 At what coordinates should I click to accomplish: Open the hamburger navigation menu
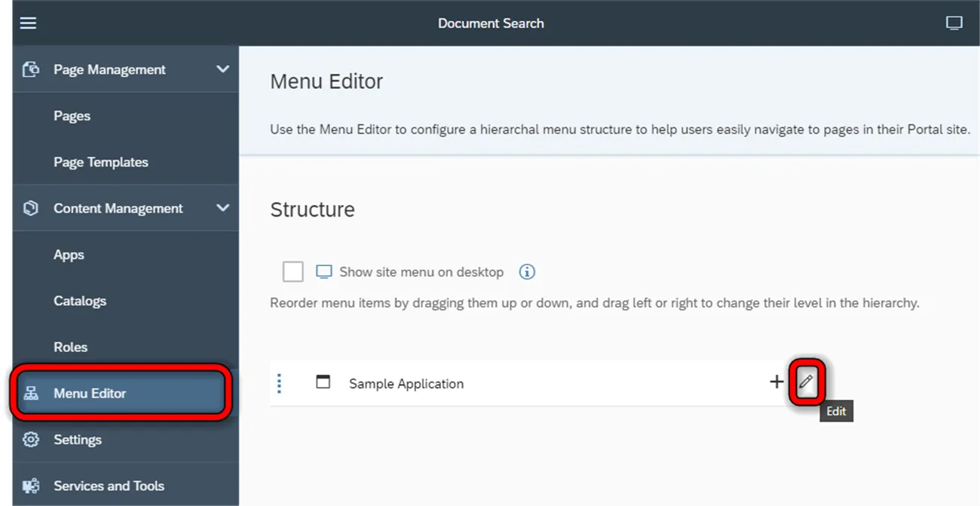(28, 23)
